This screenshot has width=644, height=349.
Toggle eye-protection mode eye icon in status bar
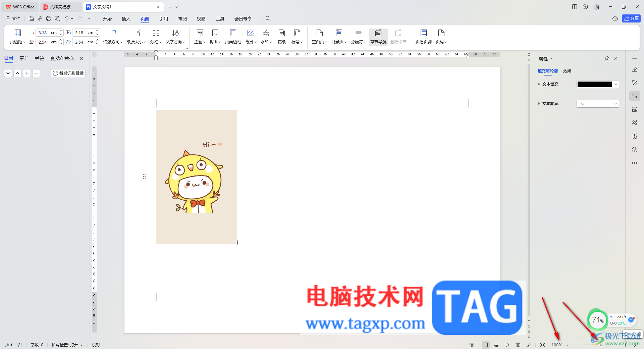[472, 345]
